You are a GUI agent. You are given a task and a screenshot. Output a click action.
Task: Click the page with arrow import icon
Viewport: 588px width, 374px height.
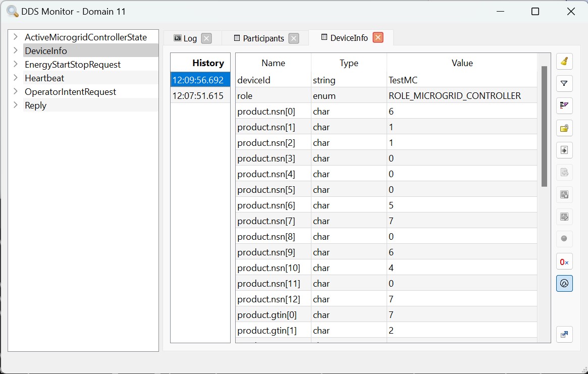tap(564, 150)
